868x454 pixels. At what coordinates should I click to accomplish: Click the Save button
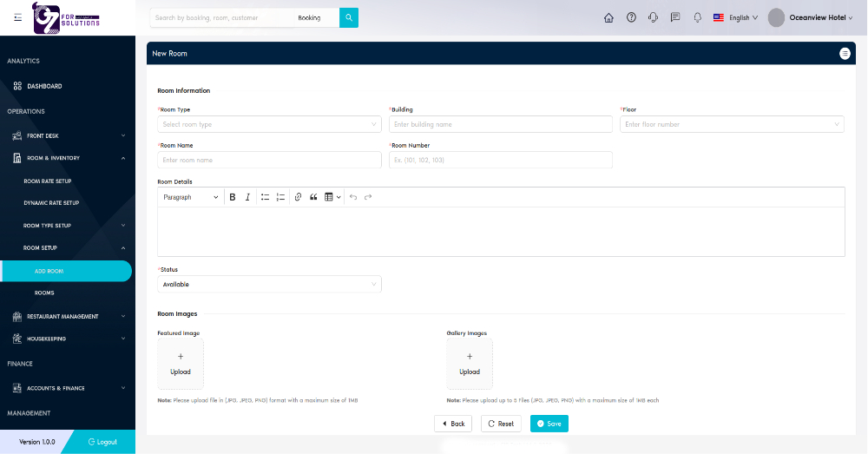pos(549,424)
